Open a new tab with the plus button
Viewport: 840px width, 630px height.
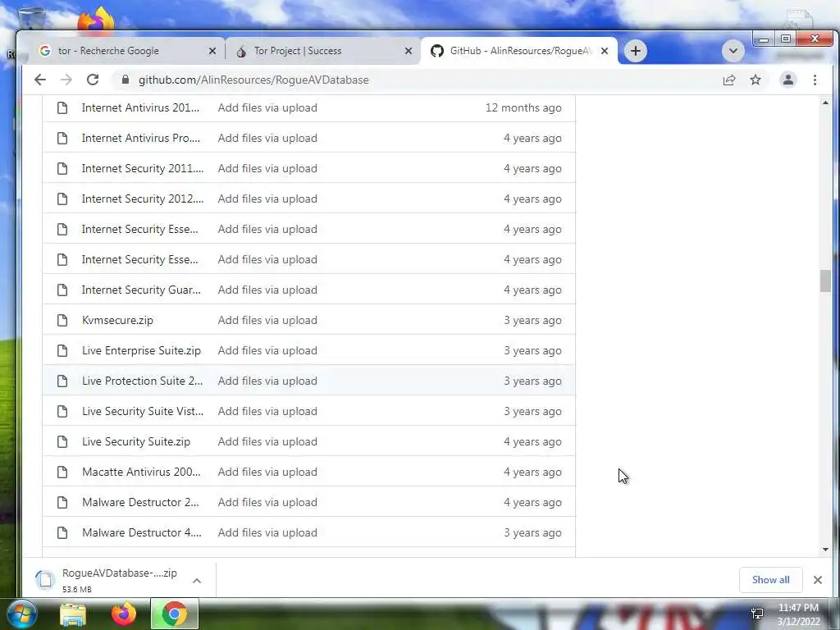pyautogui.click(x=636, y=51)
